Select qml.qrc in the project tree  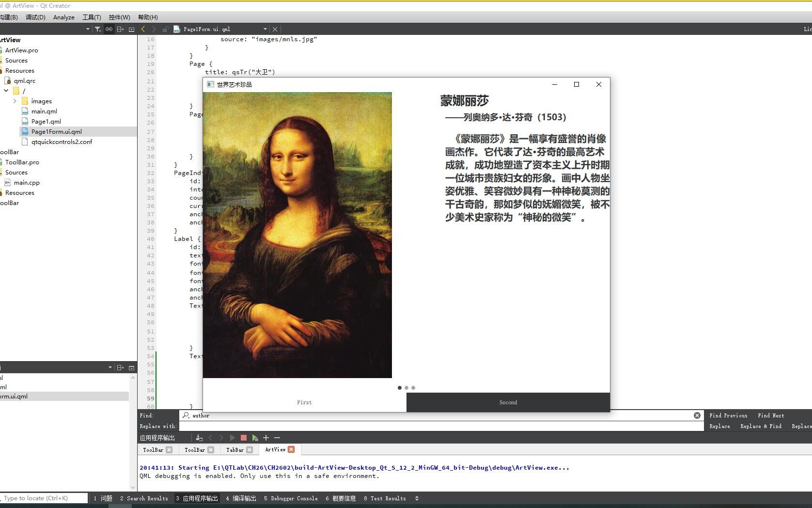click(x=24, y=80)
